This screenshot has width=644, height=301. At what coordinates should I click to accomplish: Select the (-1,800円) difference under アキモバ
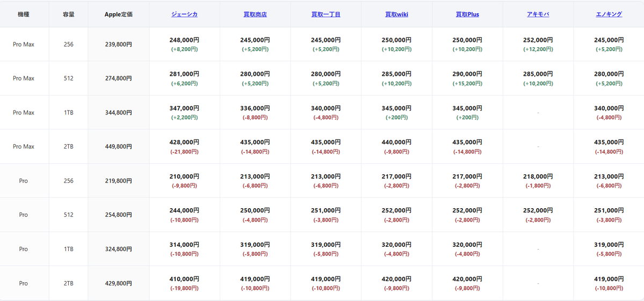538,186
